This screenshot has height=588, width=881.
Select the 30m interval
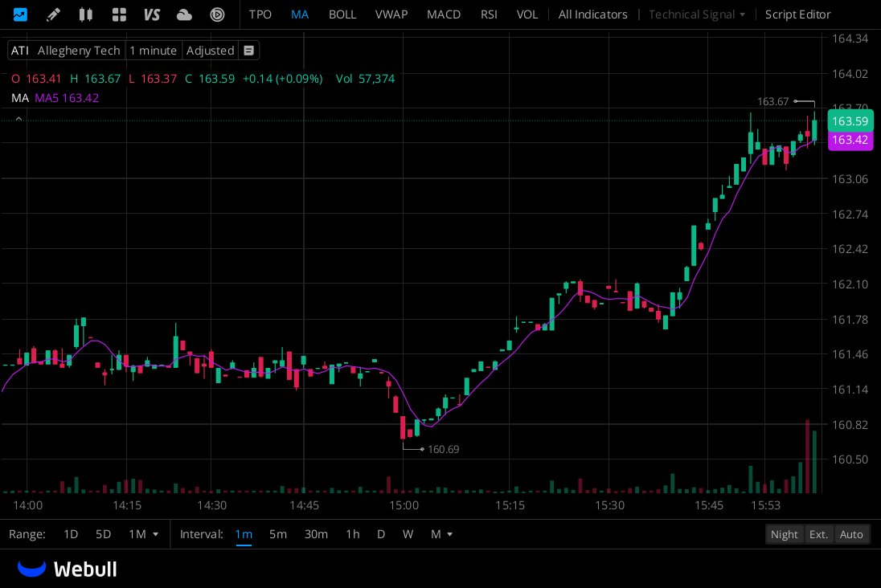317,534
